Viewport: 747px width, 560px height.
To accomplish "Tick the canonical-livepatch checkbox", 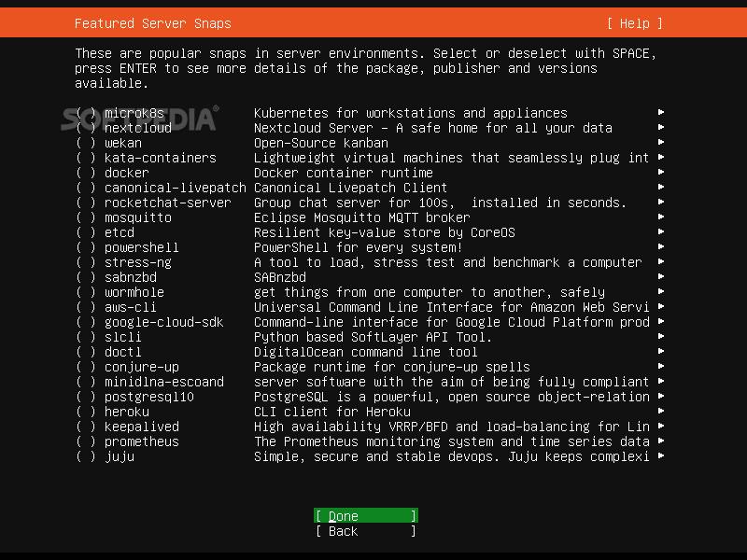I will tap(86, 188).
